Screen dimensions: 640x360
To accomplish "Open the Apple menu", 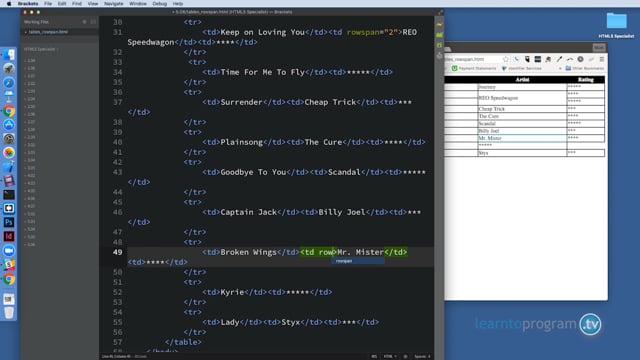I will pos(9,4).
